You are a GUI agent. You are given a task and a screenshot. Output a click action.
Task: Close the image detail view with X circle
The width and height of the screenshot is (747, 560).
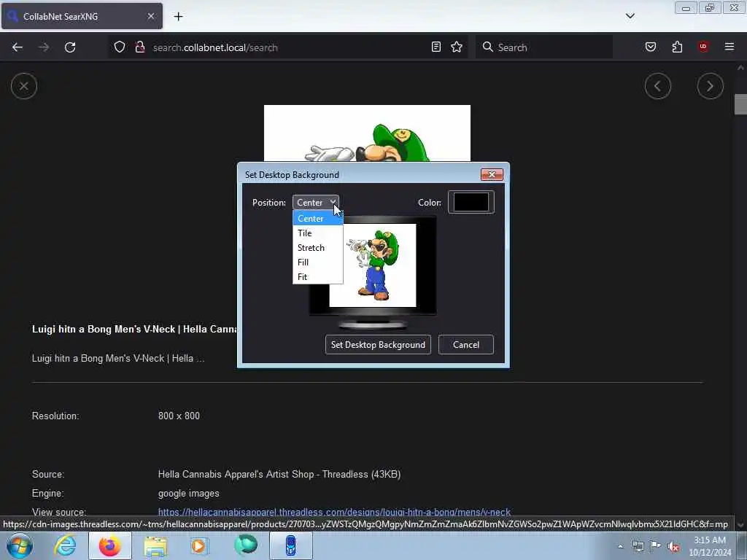(x=24, y=86)
